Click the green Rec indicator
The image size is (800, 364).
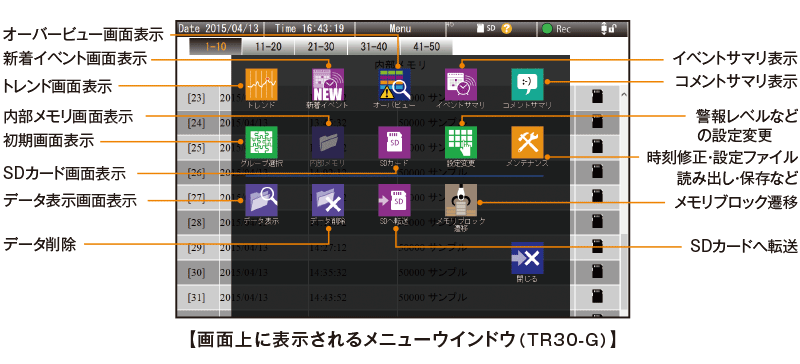[547, 29]
